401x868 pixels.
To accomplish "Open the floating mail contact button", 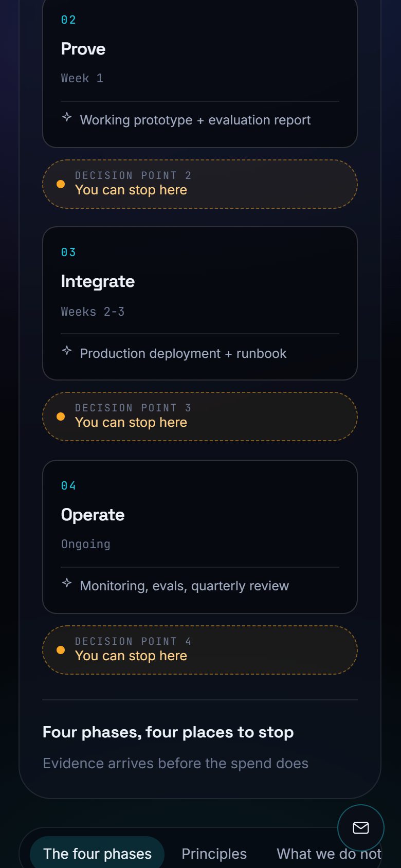I will (361, 827).
